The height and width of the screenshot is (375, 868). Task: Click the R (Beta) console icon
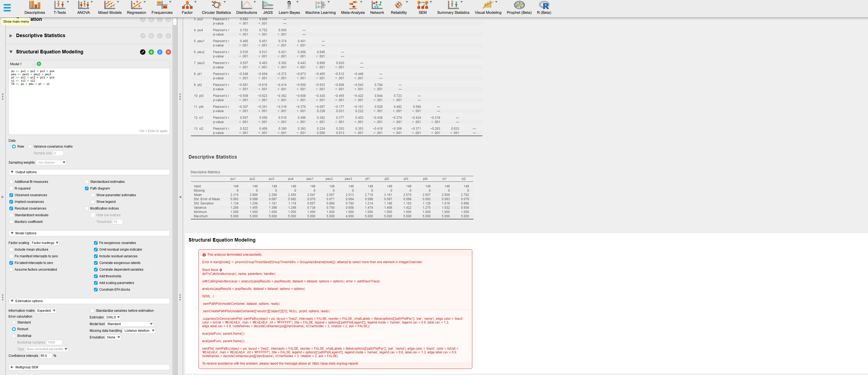pos(544,7)
